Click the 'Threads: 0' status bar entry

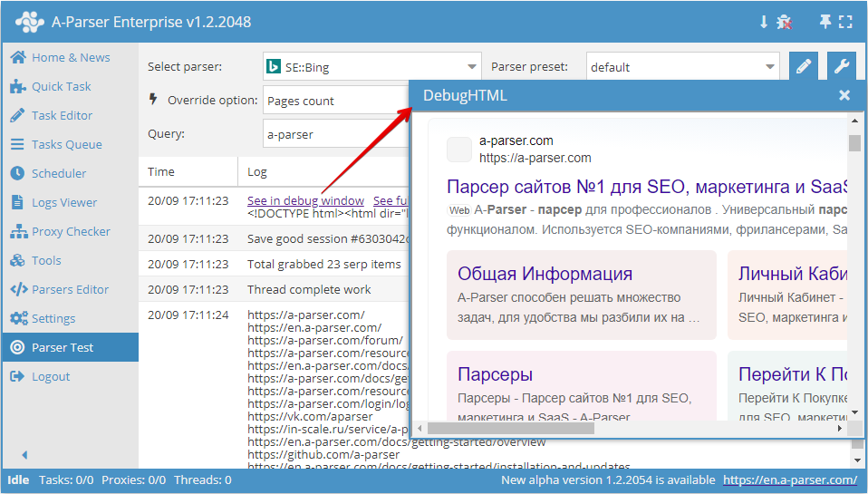pos(203,480)
